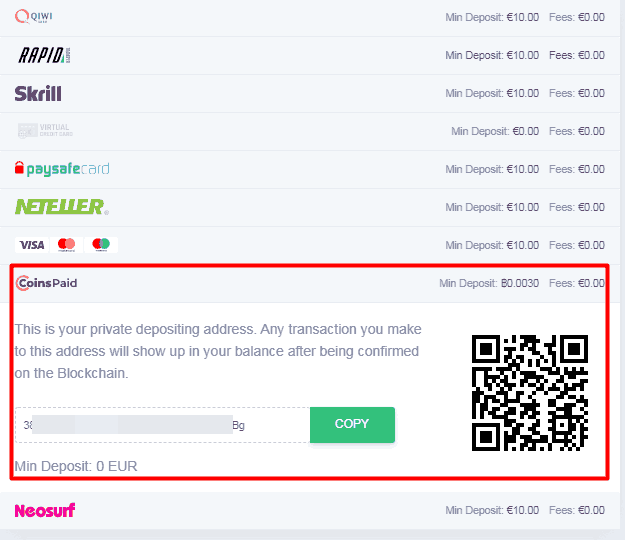Click the deposit address field

tap(163, 425)
